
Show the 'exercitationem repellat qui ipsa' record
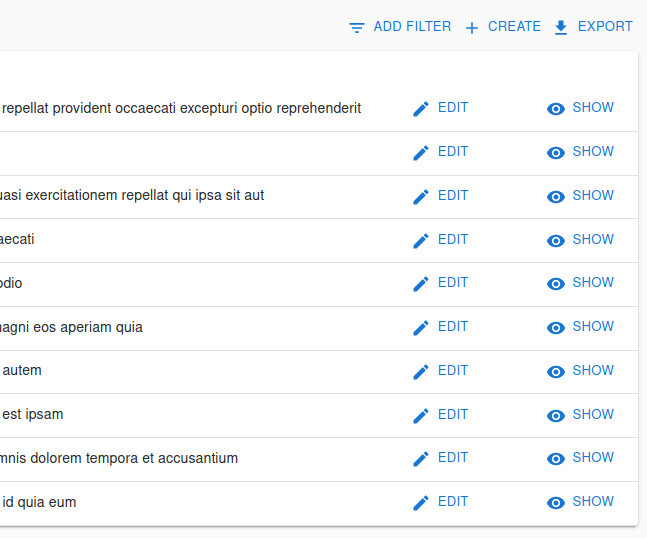[x=580, y=196]
